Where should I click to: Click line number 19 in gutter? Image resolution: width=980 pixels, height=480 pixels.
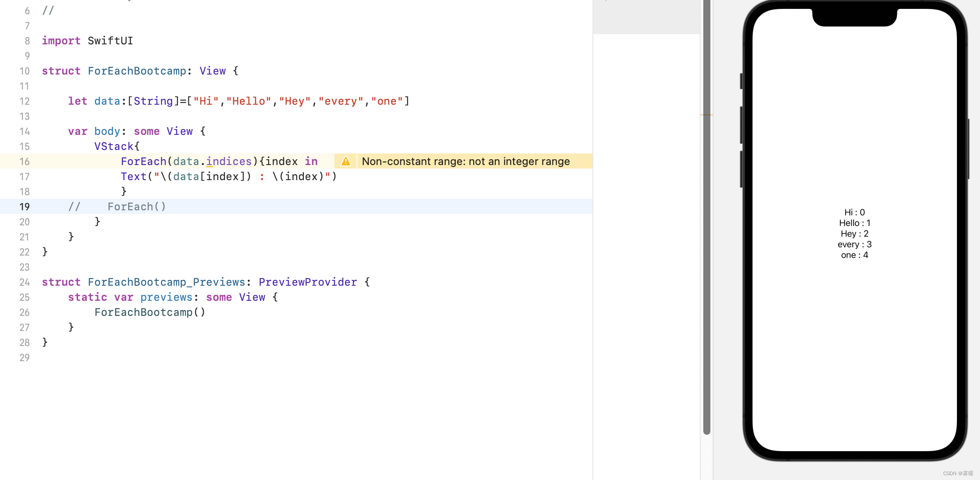point(24,207)
